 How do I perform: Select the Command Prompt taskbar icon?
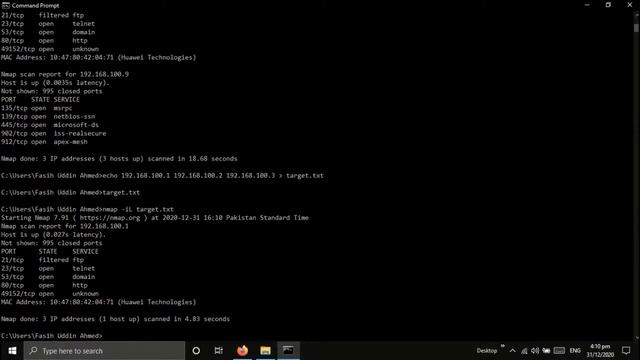(x=288, y=351)
